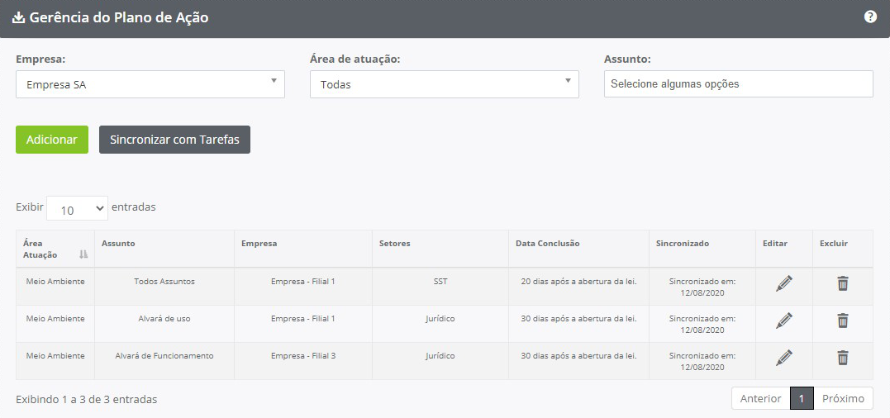Expand the Área de atuação dropdown
Screen dimensions: 890x418
(x=444, y=84)
